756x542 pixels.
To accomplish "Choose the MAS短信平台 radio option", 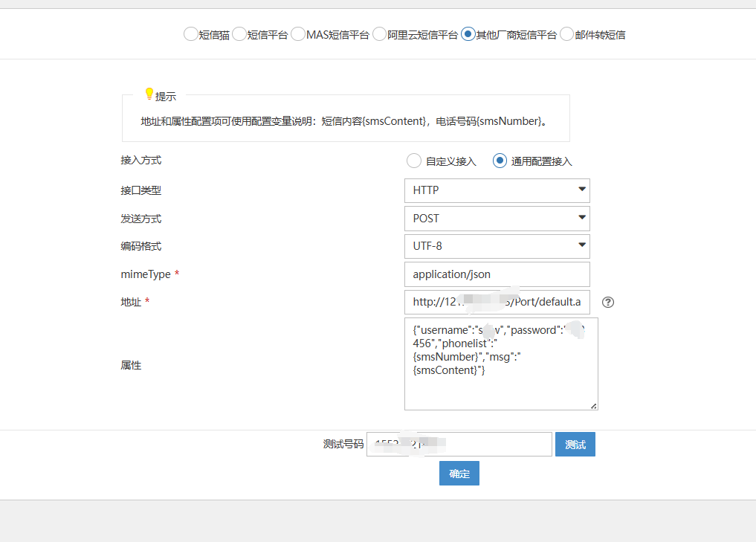I will pos(298,34).
